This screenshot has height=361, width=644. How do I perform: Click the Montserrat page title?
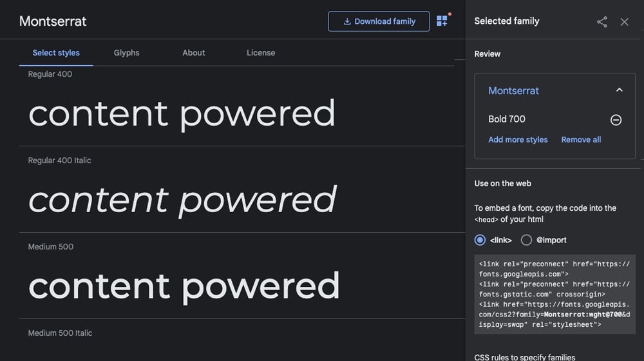click(53, 21)
